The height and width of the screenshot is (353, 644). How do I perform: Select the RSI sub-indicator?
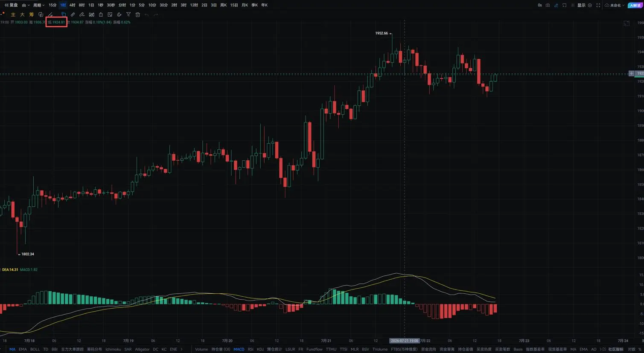click(x=251, y=349)
